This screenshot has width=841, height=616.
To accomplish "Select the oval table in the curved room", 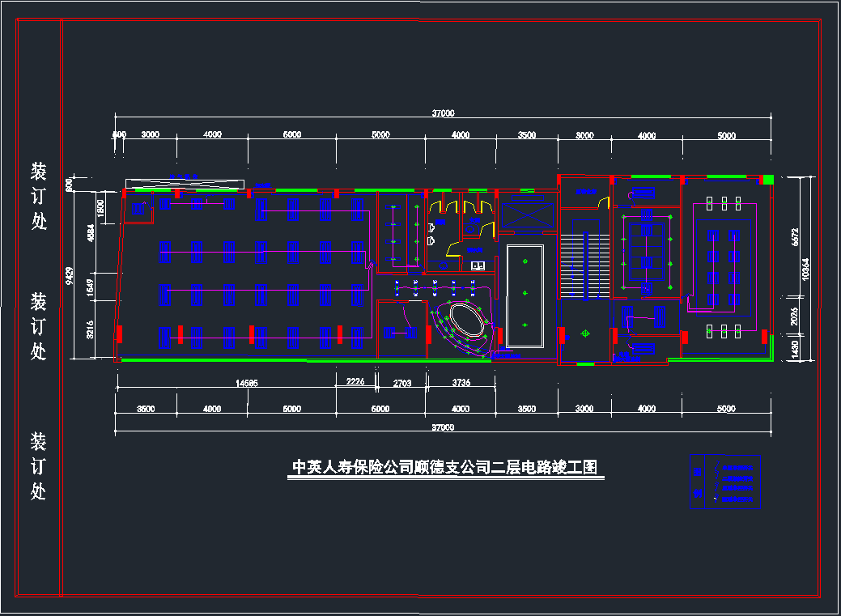I will click(464, 319).
